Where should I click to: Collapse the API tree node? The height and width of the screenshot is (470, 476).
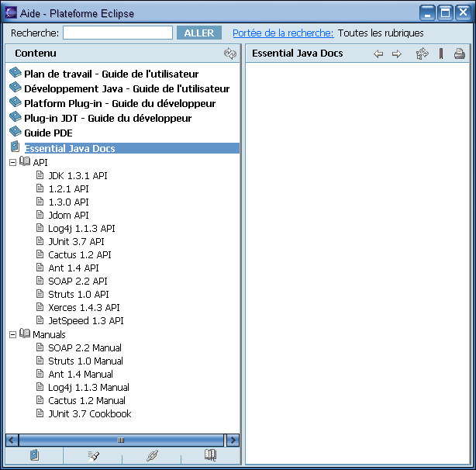[12, 163]
